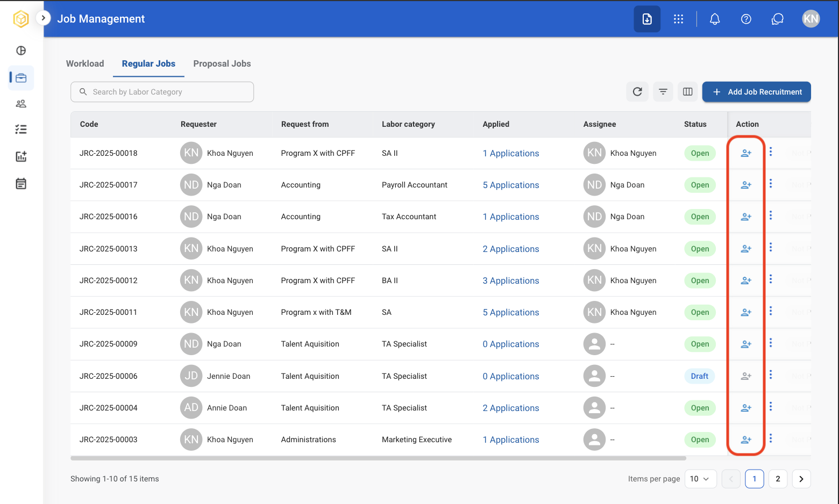The height and width of the screenshot is (504, 839).
Task: Click assign user icon for JRC-2025-00017
Action: tap(746, 185)
